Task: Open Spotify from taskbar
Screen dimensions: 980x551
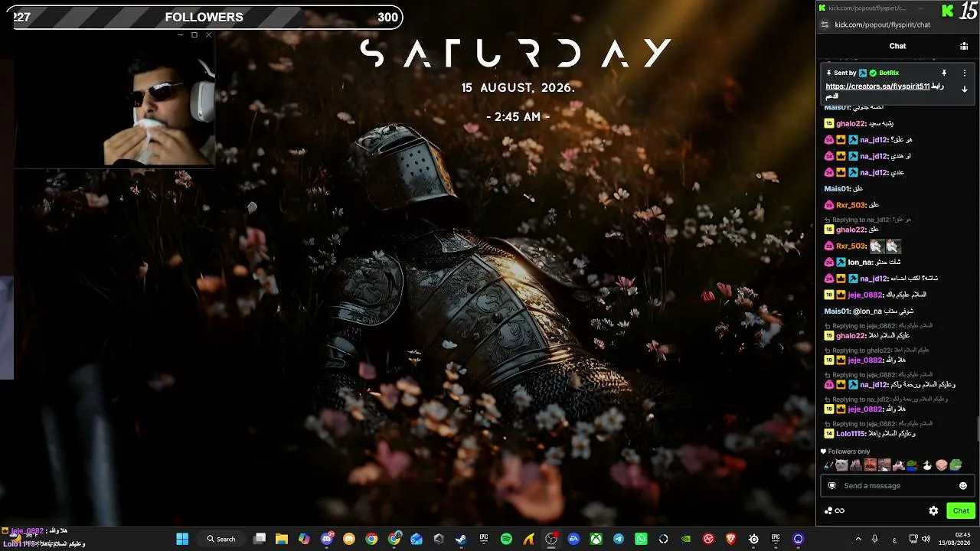Action: [506, 539]
